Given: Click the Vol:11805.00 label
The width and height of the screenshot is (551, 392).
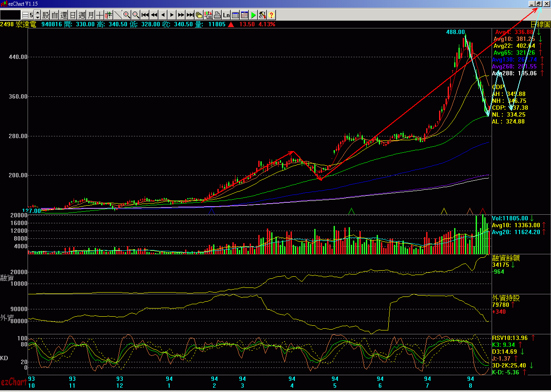Looking at the screenshot, I should pos(510,218).
